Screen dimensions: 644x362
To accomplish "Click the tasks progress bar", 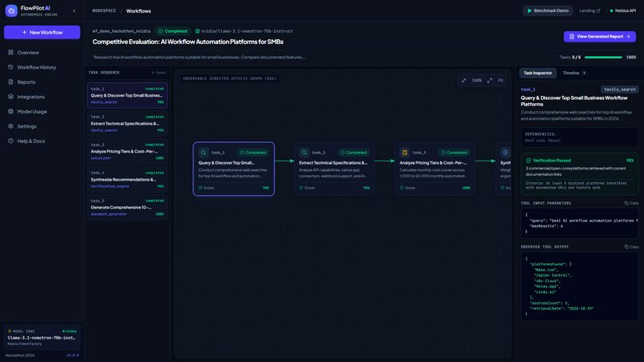I will (603, 58).
